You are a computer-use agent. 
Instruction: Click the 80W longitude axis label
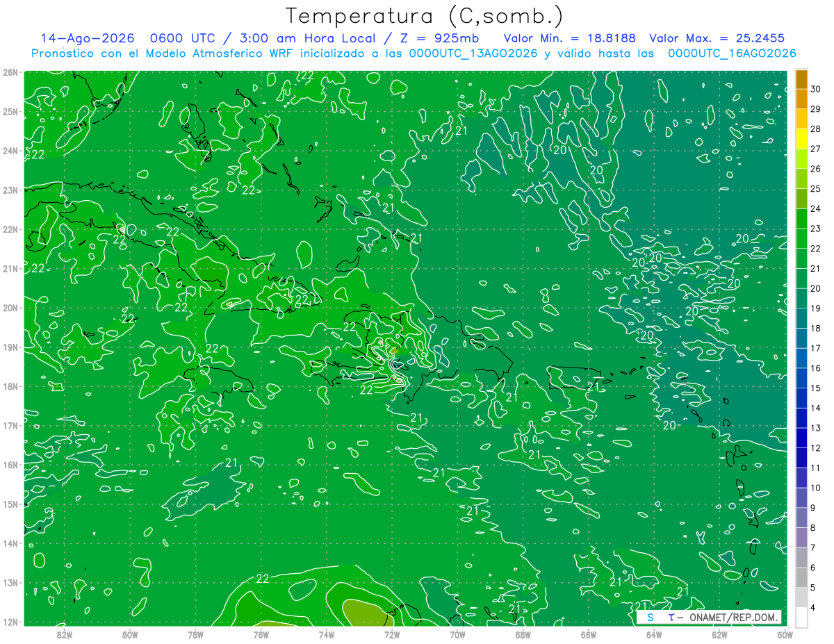tap(130, 634)
